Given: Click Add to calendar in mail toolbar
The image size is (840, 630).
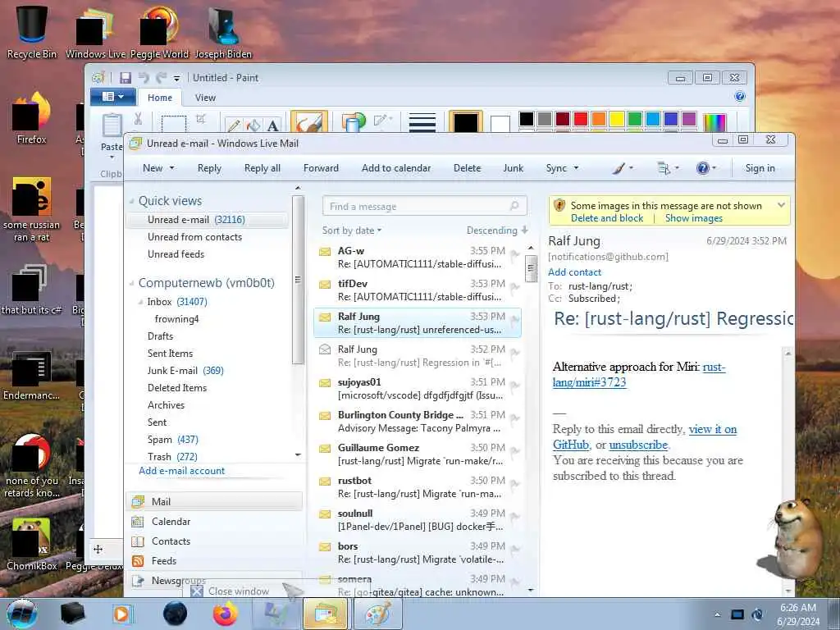Looking at the screenshot, I should click(396, 168).
